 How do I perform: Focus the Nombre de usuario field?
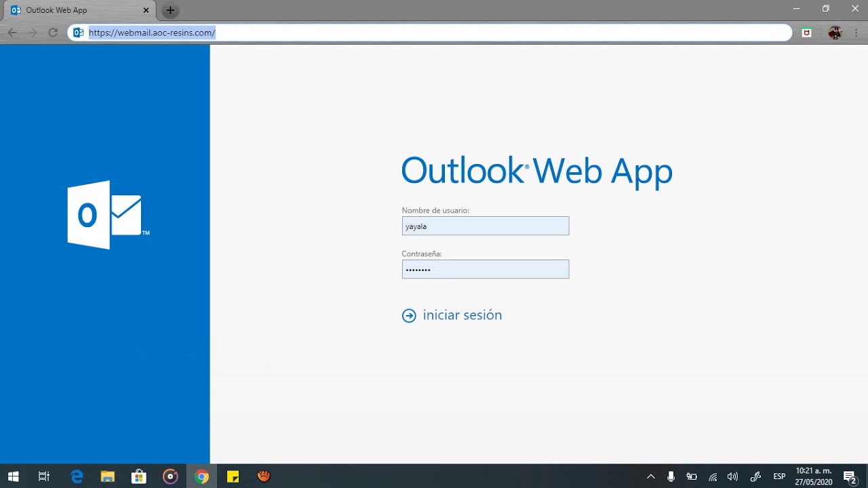pos(486,226)
